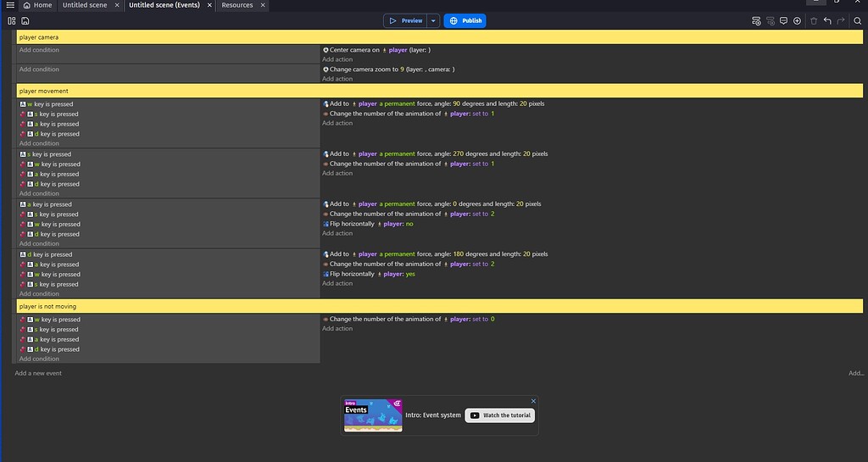Click the save project icon

pyautogui.click(x=25, y=21)
